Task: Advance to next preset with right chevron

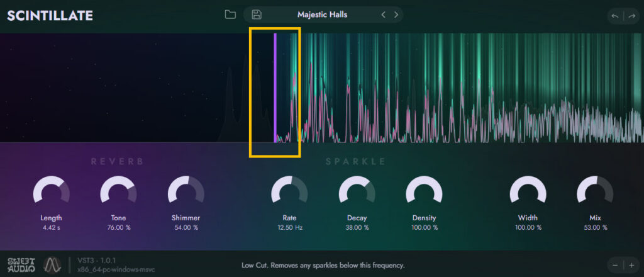Action: tap(396, 15)
